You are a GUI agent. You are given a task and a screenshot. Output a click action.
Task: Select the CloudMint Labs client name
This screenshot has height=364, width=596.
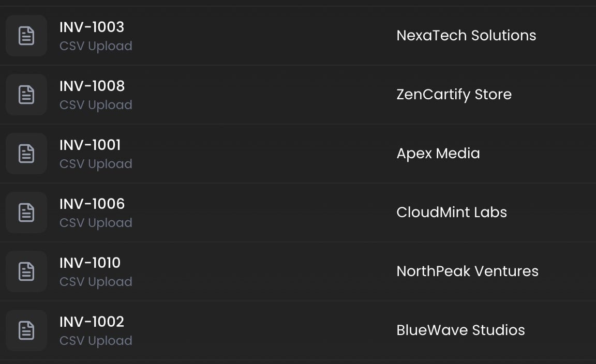452,213
